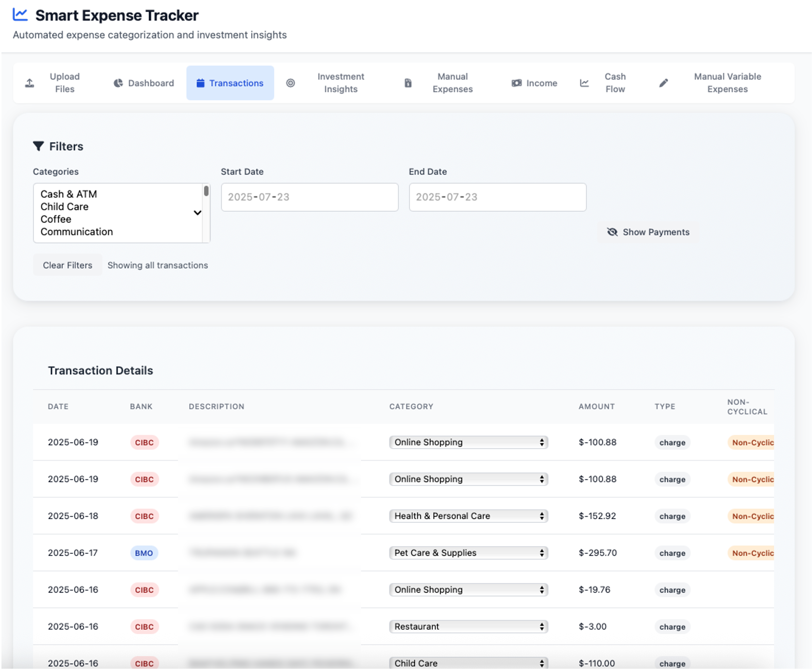Open Pet Care & Supplies category dropdown
Viewport: 812px width, 669px height.
pyautogui.click(x=468, y=553)
